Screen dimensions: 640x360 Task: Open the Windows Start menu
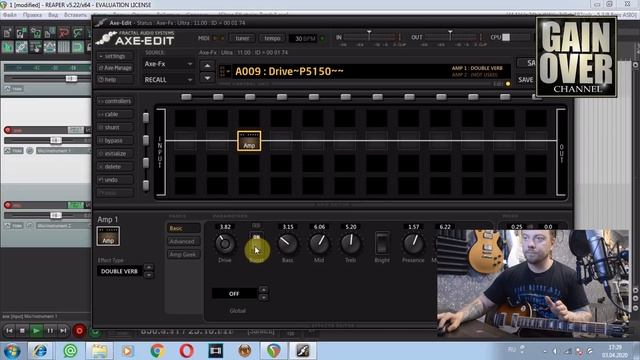[x=12, y=351]
